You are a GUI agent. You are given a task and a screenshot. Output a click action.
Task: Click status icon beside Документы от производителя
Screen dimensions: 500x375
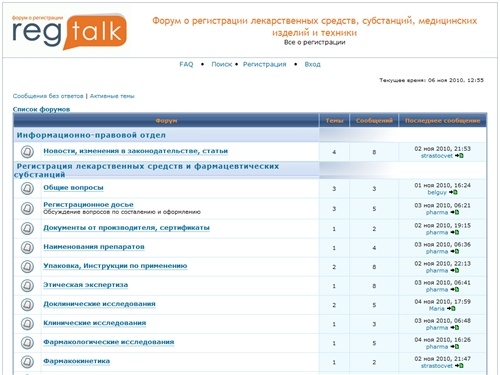click(x=27, y=229)
